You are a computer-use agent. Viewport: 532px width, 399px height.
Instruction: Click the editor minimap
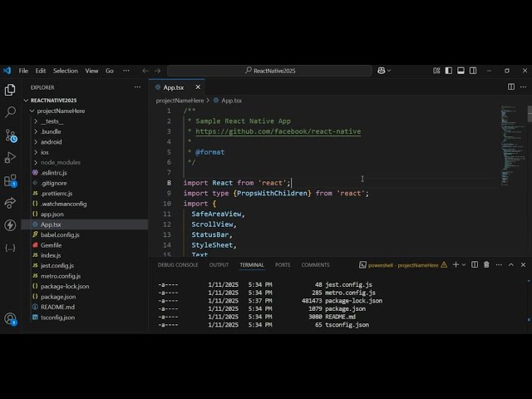pyautogui.click(x=513, y=146)
